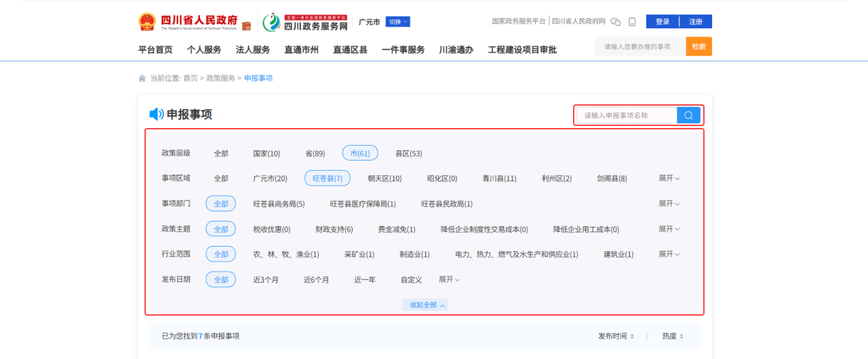Collapse filters with 收起全部
The height and width of the screenshot is (359, 868).
tap(425, 305)
